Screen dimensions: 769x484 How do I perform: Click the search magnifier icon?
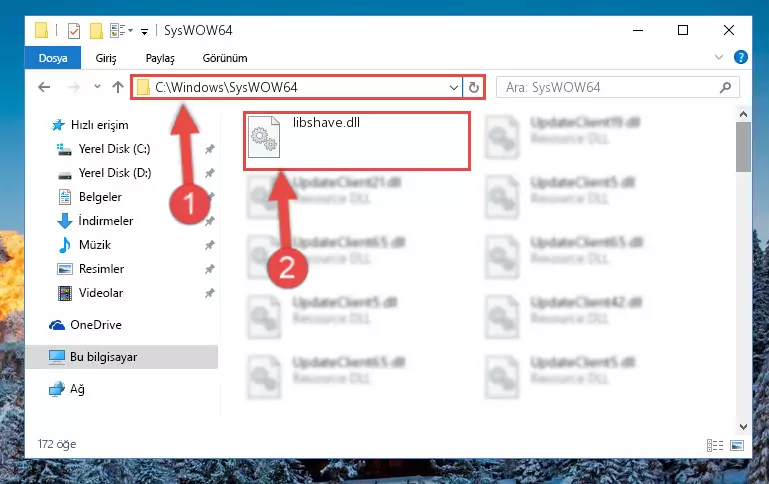pos(725,87)
